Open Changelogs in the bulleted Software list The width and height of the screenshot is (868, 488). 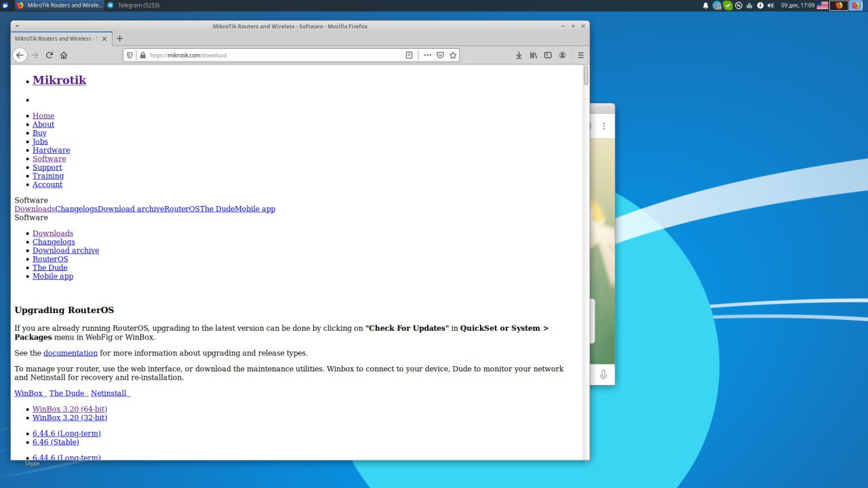[54, 242]
